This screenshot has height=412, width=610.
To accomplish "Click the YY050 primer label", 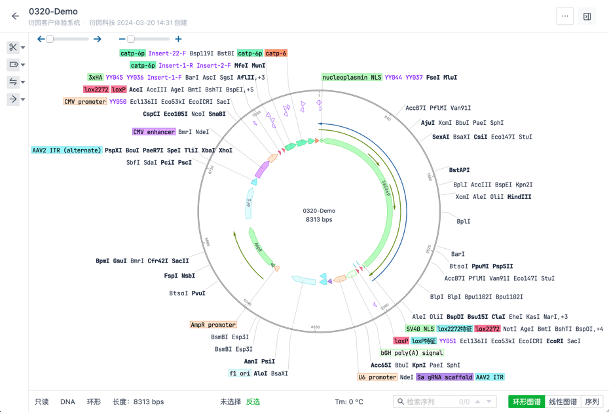I will point(118,102).
